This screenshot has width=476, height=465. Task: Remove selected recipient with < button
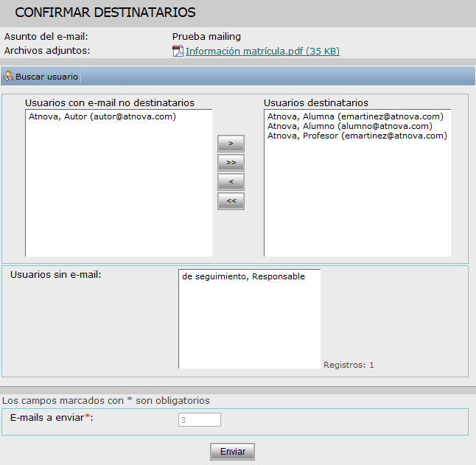pyautogui.click(x=231, y=182)
